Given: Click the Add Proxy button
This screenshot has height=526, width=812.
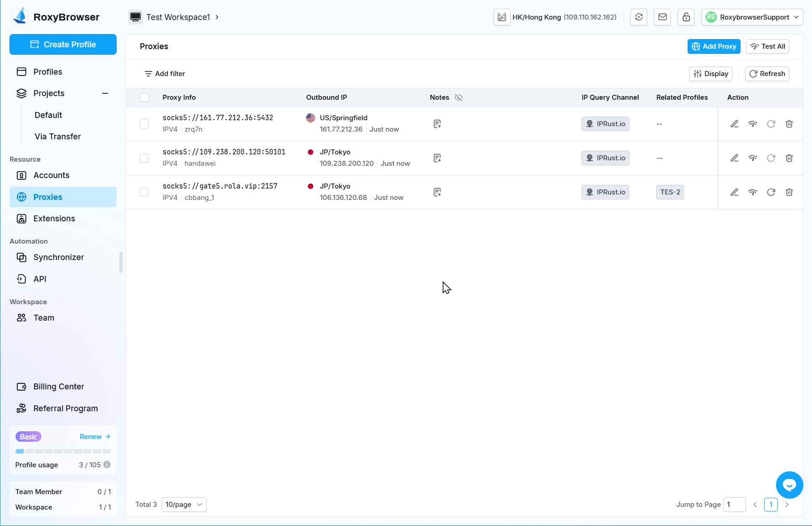Looking at the screenshot, I should tap(714, 46).
